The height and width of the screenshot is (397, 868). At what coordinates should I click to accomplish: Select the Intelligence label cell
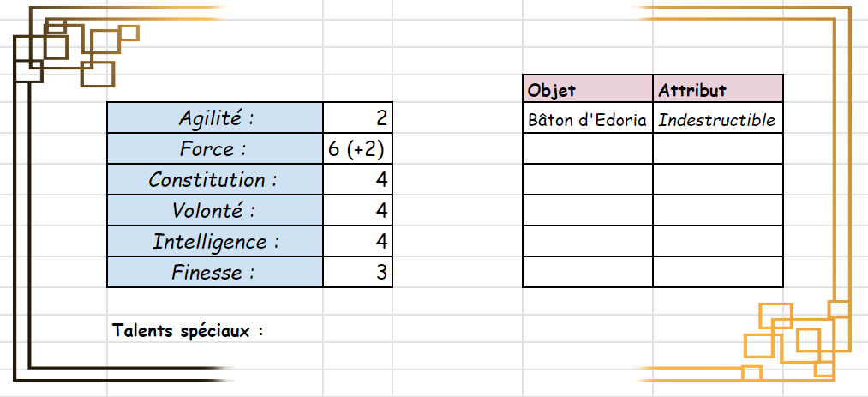(215, 241)
